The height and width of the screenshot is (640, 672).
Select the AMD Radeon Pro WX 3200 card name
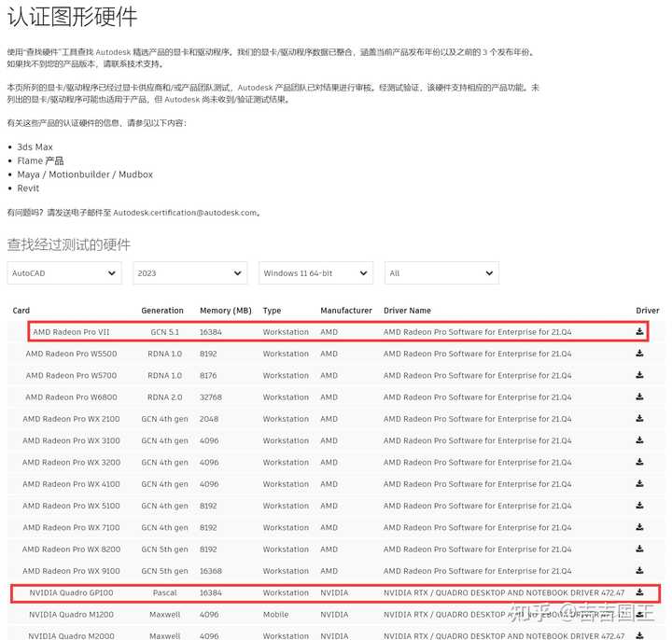71,463
